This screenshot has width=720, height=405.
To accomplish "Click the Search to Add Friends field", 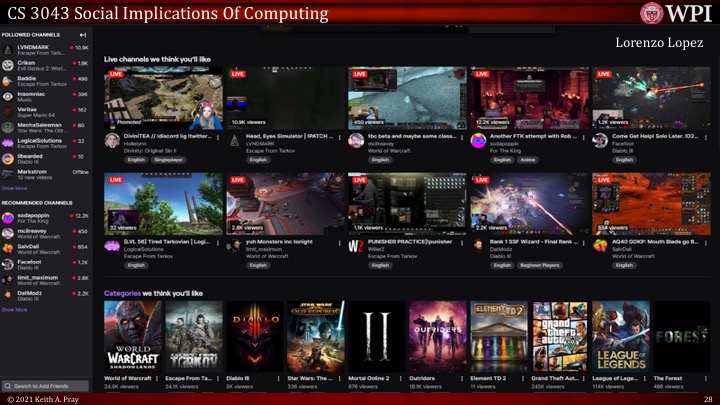I will (x=48, y=386).
